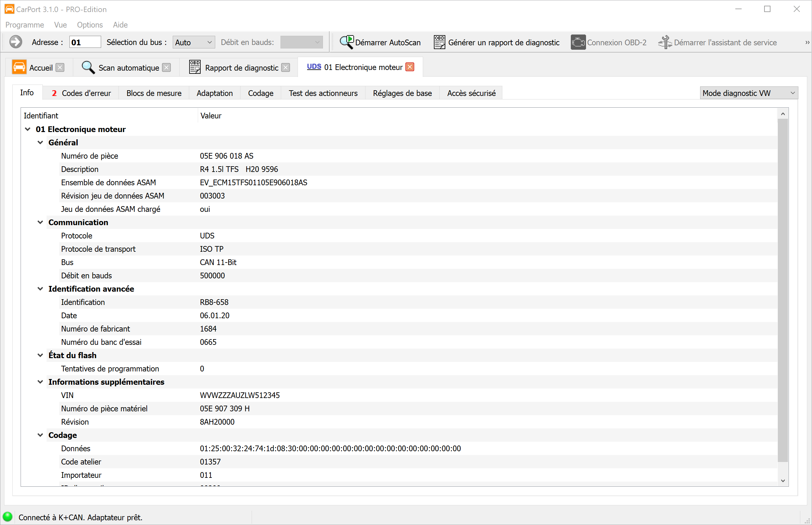Click the scroll down arrow of info list
This screenshot has height=525, width=812.
[x=783, y=480]
